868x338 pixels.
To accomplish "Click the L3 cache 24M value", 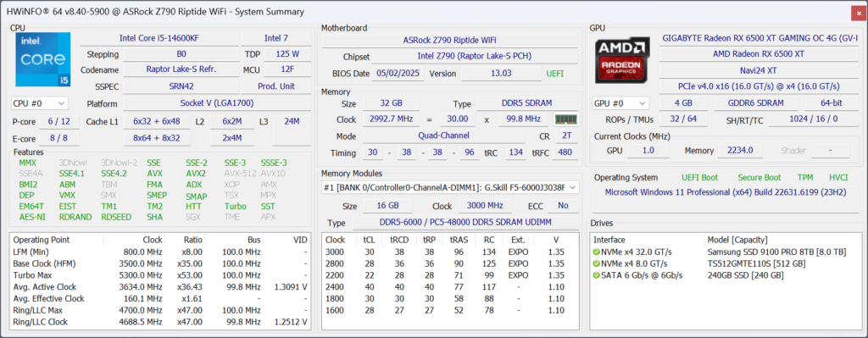I will pyautogui.click(x=292, y=130).
